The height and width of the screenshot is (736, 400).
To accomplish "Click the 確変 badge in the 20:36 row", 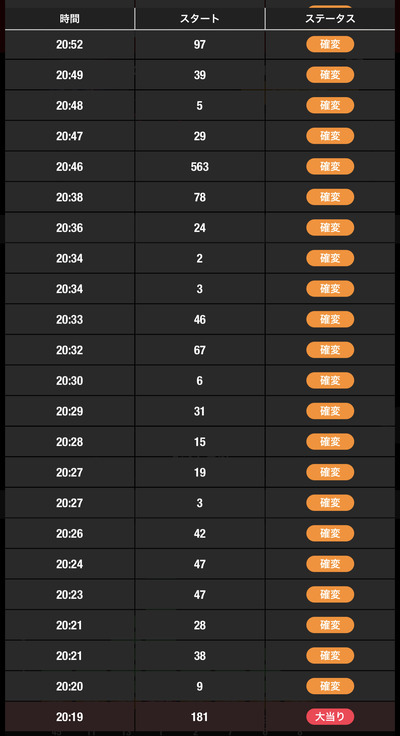I will point(330,228).
